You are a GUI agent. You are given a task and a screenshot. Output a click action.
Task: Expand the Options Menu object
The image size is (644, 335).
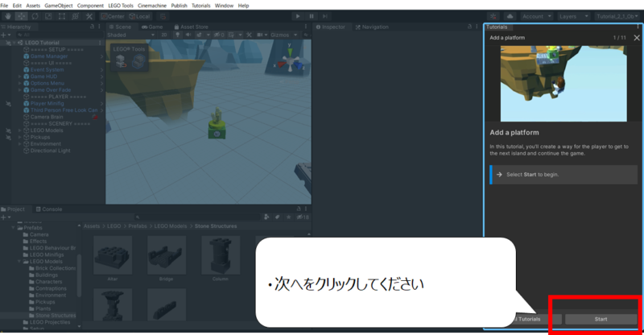pyautogui.click(x=19, y=83)
